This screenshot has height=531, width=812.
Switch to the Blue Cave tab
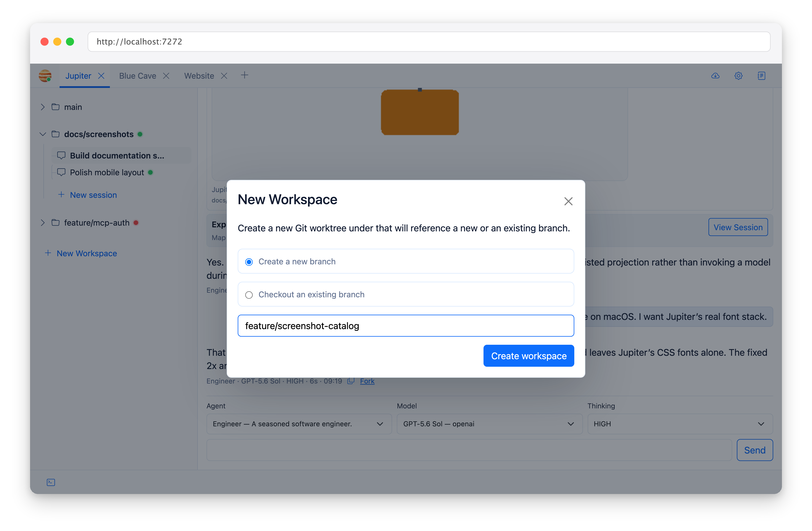click(x=137, y=76)
